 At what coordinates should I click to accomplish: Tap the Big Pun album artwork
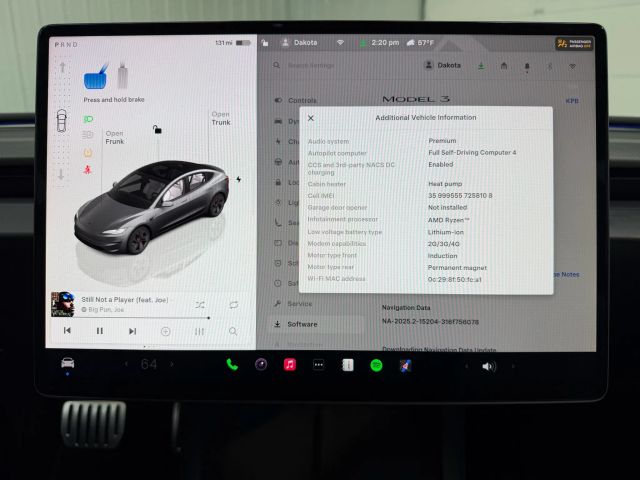pyautogui.click(x=62, y=304)
